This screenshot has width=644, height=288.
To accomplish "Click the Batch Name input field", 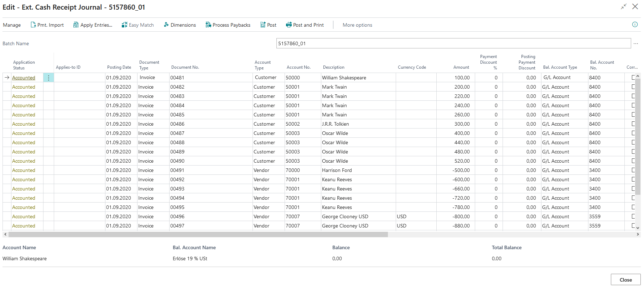I will pos(453,43).
